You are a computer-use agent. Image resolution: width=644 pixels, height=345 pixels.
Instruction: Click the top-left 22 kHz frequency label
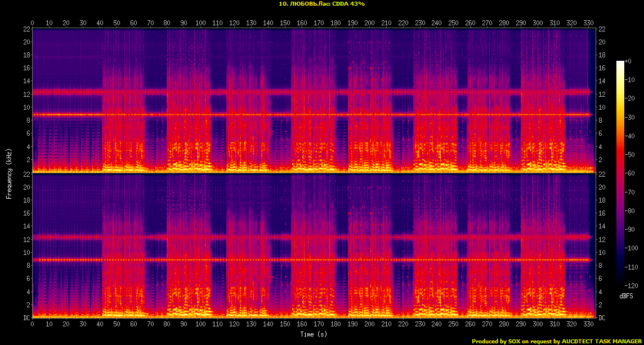tap(26, 29)
